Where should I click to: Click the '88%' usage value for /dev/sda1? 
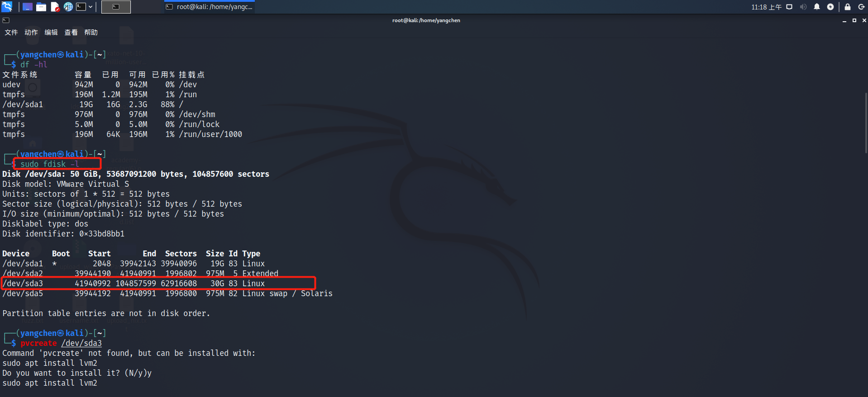point(167,104)
